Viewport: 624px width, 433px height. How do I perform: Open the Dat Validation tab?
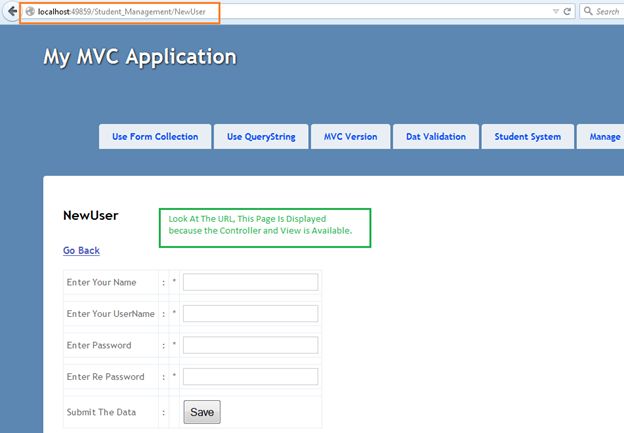[x=436, y=137]
